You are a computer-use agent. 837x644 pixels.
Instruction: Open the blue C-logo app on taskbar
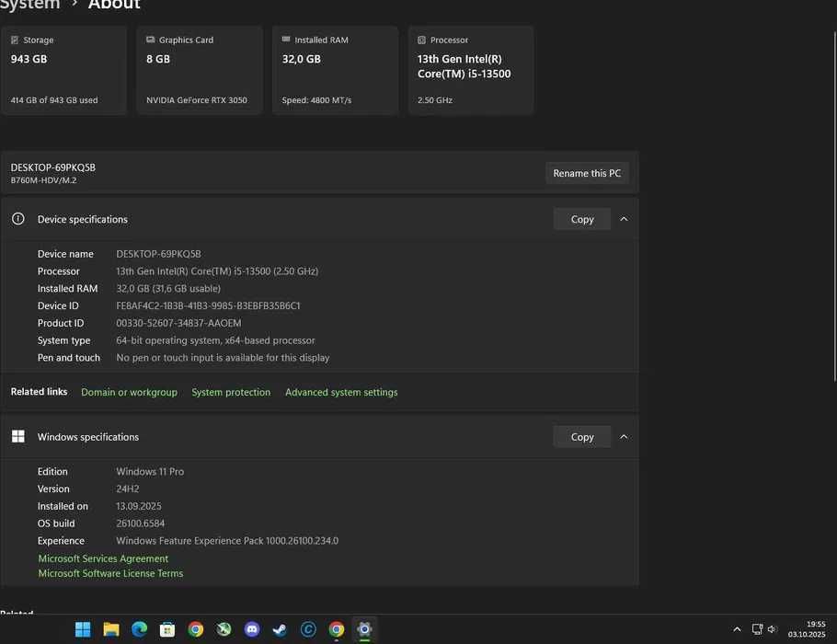click(308, 629)
